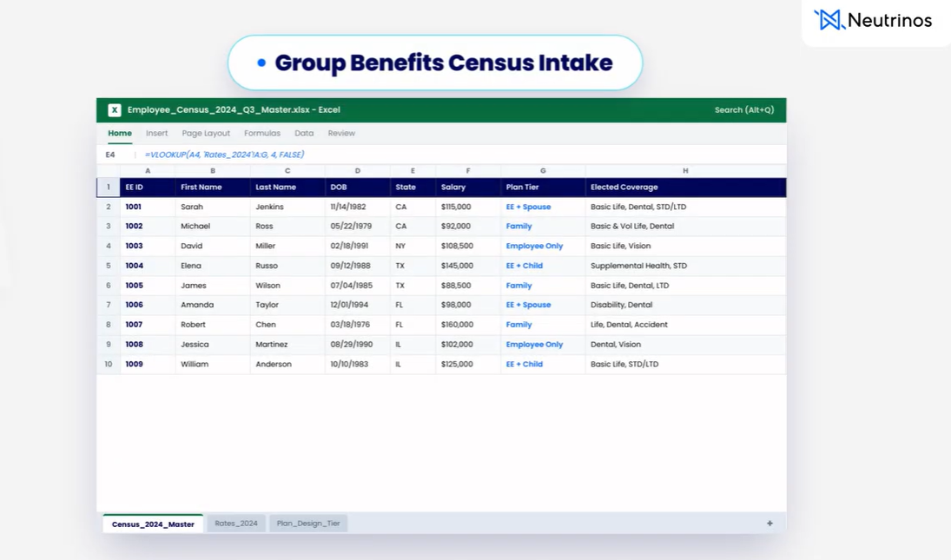951x560 pixels.
Task: Select column E header
Action: (413, 171)
